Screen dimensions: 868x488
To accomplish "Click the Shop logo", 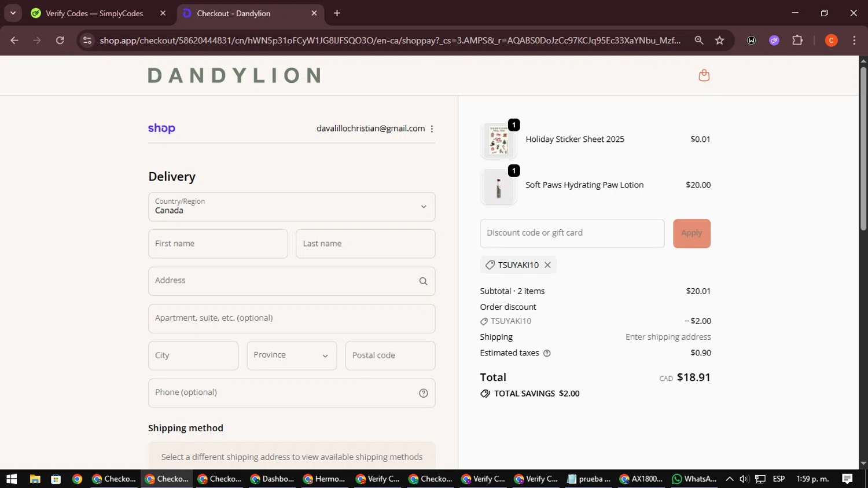I will click(x=161, y=129).
